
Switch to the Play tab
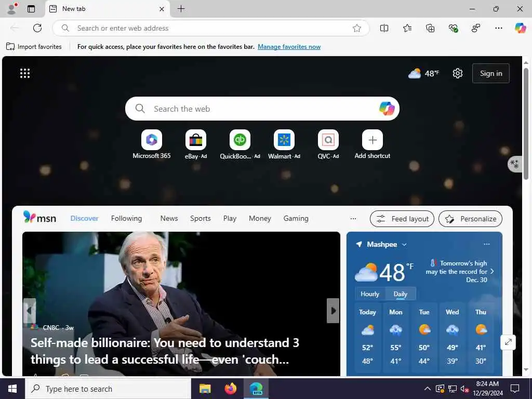coord(230,219)
